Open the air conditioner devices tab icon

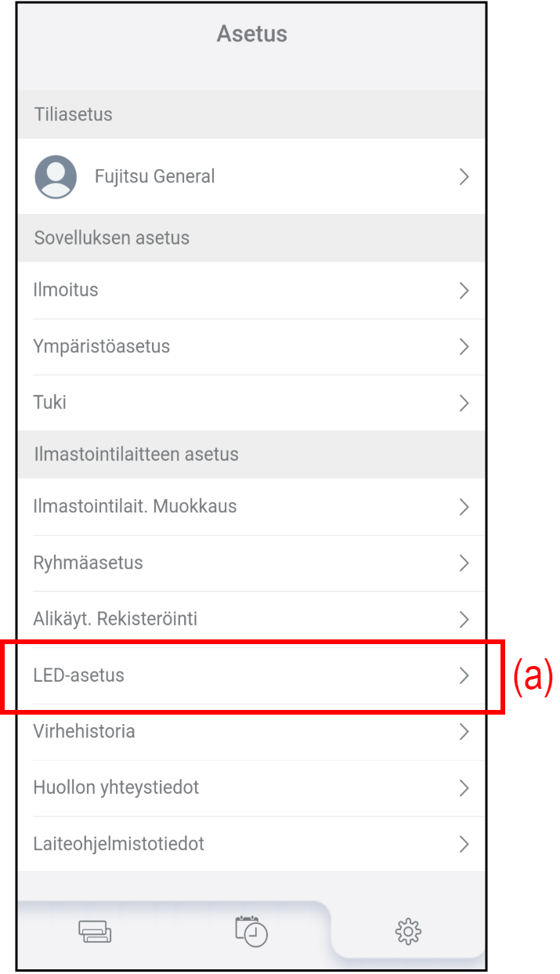[x=95, y=932]
